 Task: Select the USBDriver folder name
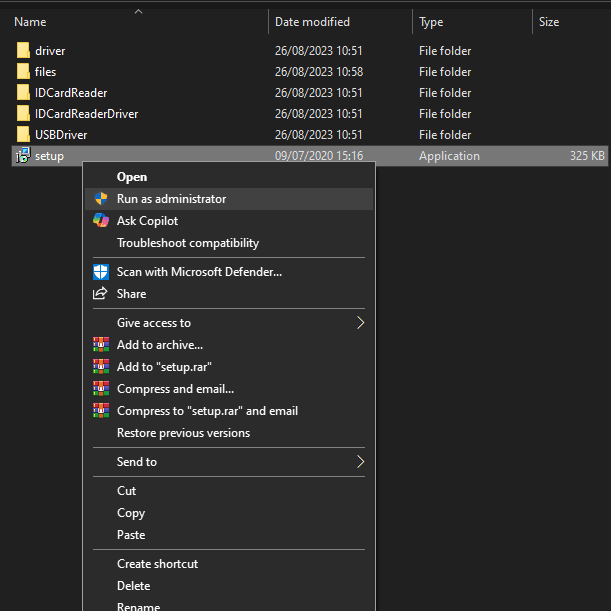coord(61,135)
